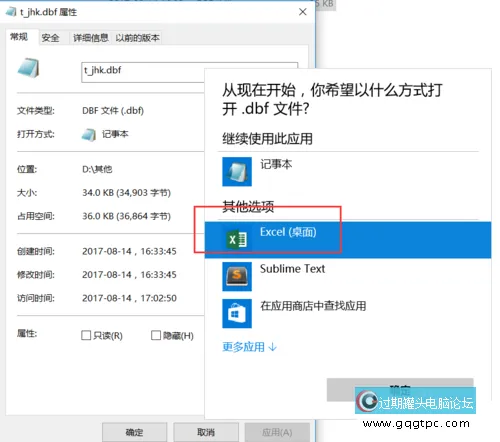Click the creation time value next to 创建时间
Viewport: 500px width, 442px height.
click(x=129, y=251)
